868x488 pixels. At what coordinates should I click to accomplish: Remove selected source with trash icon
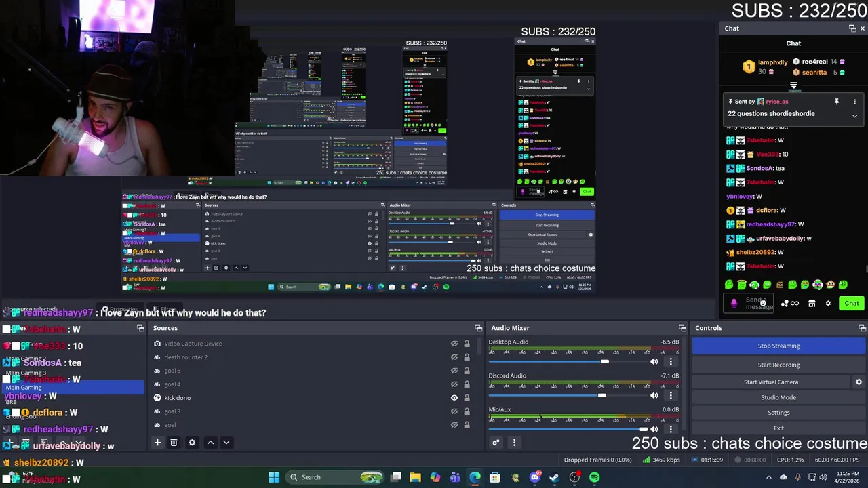174,443
